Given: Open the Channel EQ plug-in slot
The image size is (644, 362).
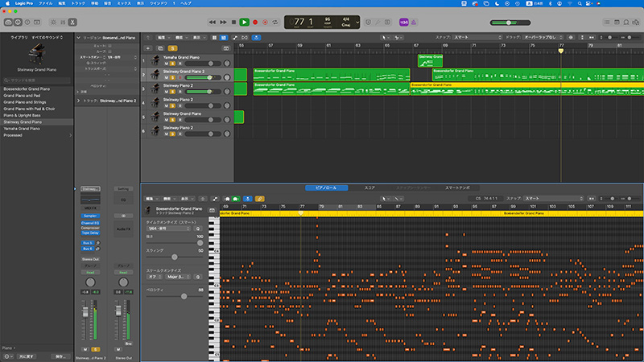Looking at the screenshot, I should [90, 223].
